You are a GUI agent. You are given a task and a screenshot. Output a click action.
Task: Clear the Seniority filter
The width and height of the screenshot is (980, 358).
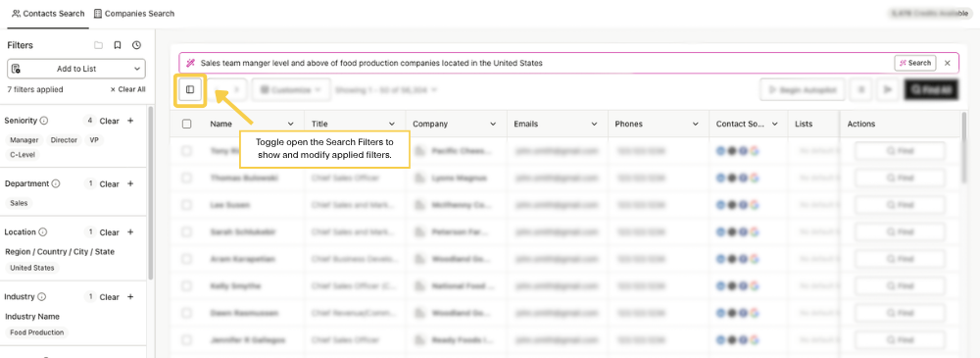coord(110,121)
